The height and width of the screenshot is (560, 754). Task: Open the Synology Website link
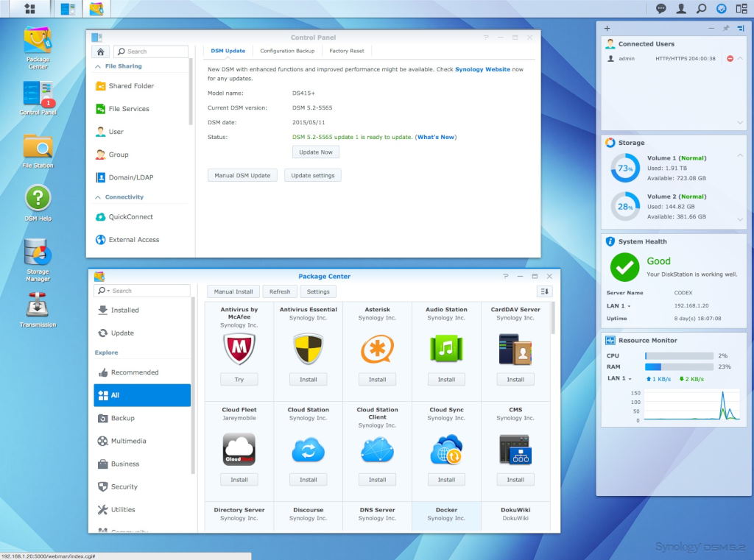(482, 70)
